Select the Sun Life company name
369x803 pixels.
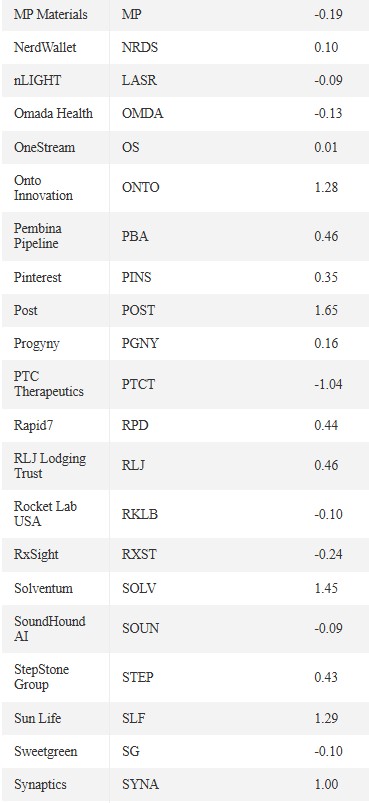(37, 718)
